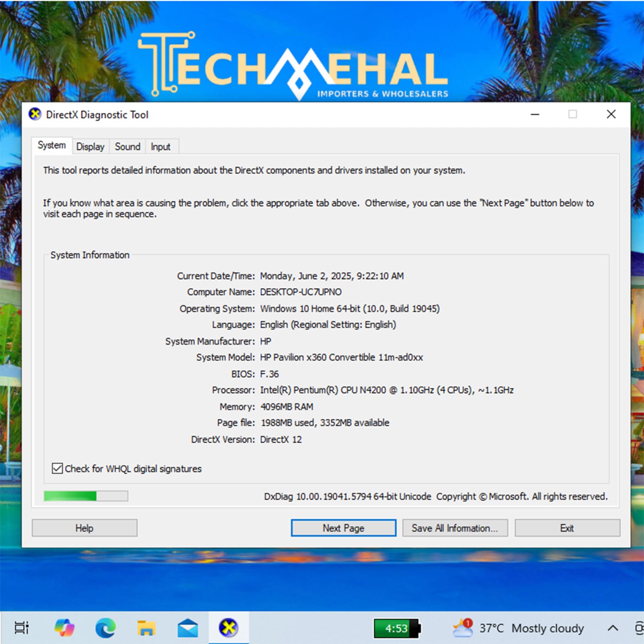
Task: Open Microsoft Edge from the taskbar
Action: (x=105, y=627)
